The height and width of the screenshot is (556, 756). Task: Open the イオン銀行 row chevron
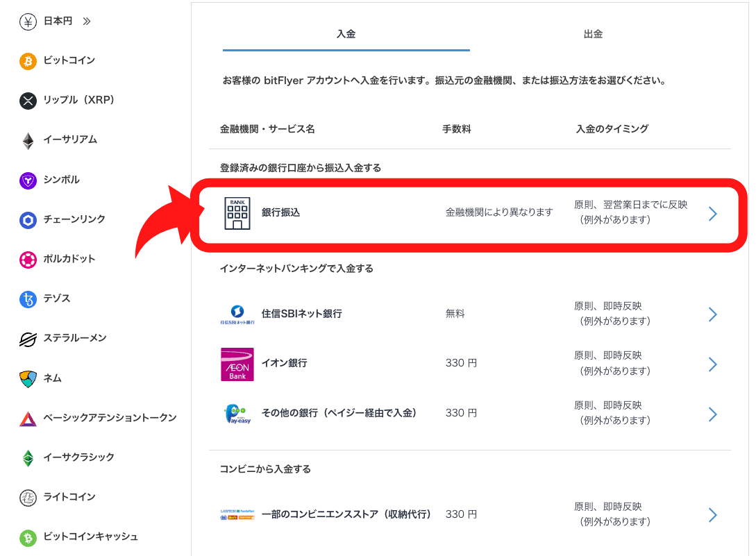click(713, 364)
